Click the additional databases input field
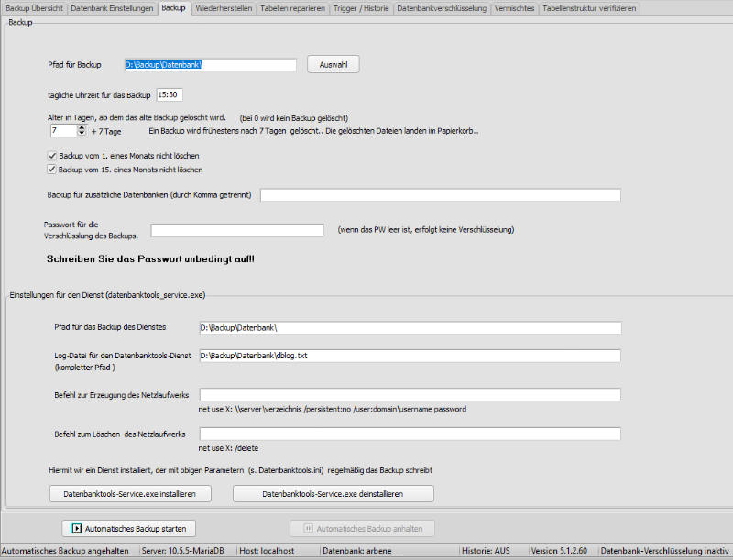The width and height of the screenshot is (733, 560). tap(440, 195)
